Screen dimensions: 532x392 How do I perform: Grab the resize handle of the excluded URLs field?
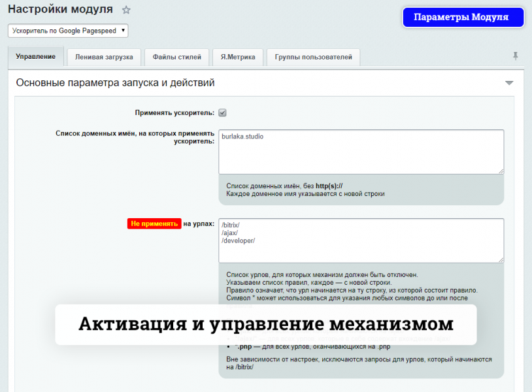click(500, 259)
